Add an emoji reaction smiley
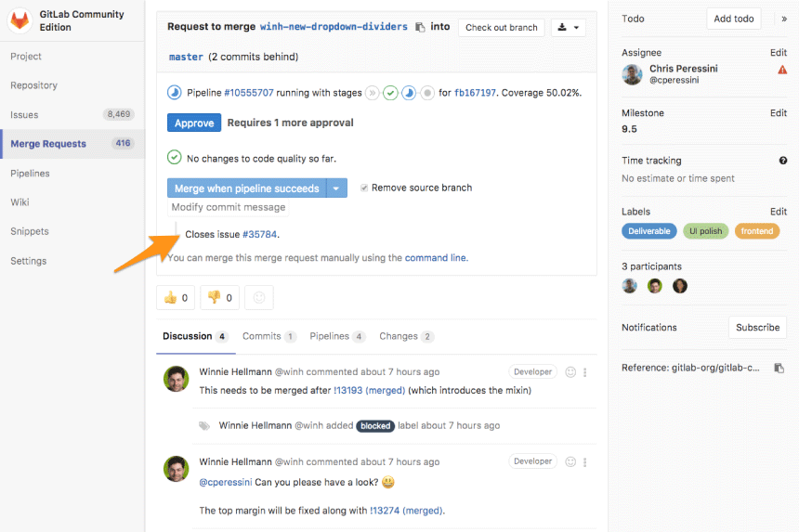The width and height of the screenshot is (799, 532). tap(259, 298)
